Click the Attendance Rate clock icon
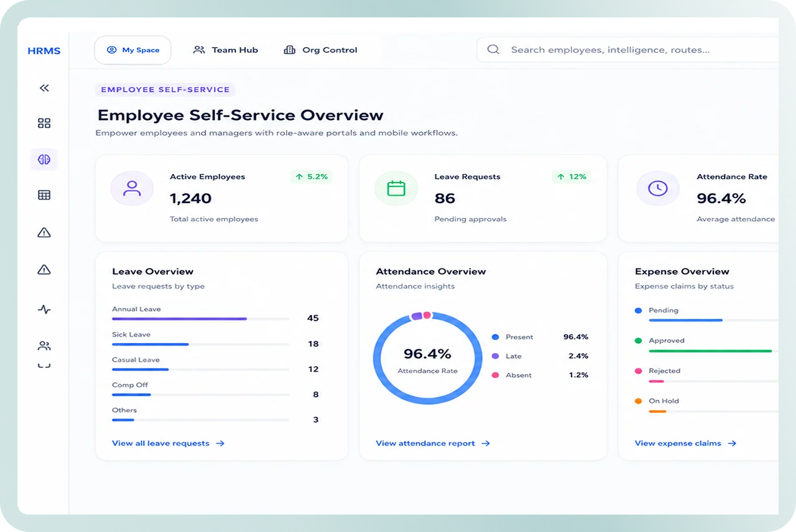Screen dimensions: 796x532 coord(657,188)
